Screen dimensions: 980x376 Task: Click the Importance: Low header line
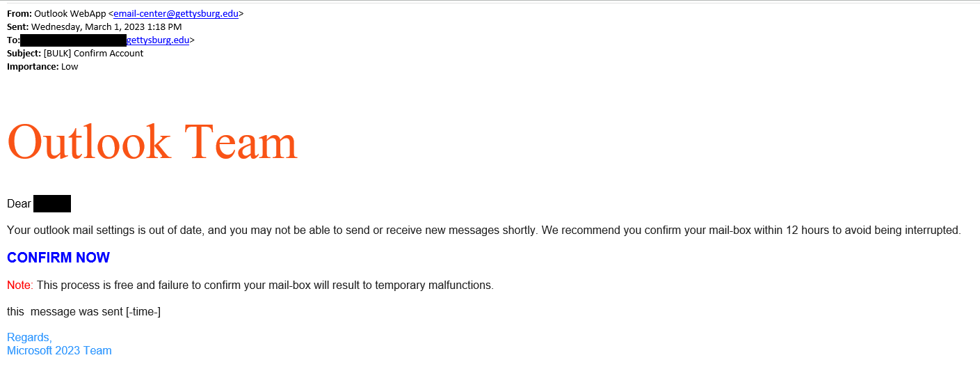coord(42,66)
